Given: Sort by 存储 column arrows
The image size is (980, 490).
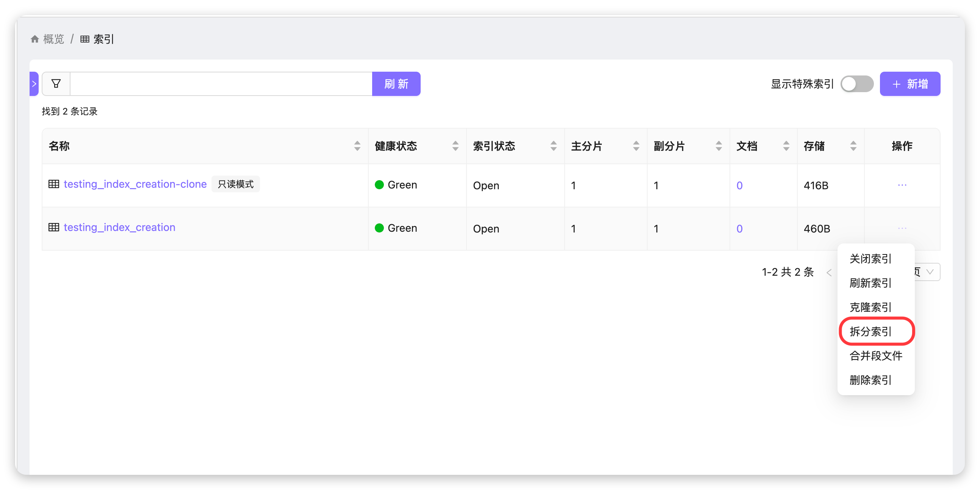Looking at the screenshot, I should point(853,146).
